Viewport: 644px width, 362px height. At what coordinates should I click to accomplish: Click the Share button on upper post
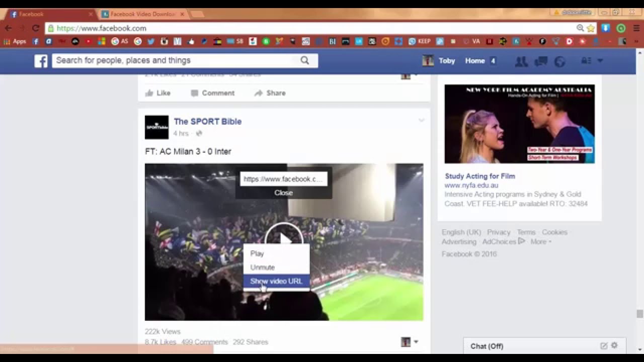pyautogui.click(x=270, y=93)
